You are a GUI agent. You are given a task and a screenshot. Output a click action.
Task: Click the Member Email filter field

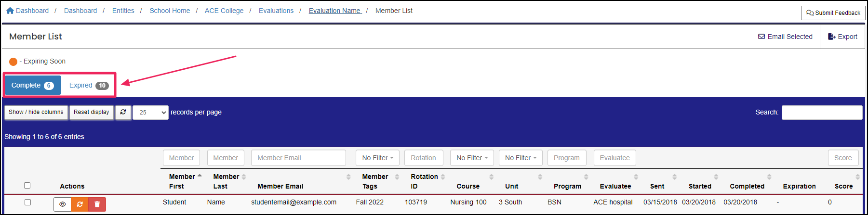pyautogui.click(x=298, y=158)
